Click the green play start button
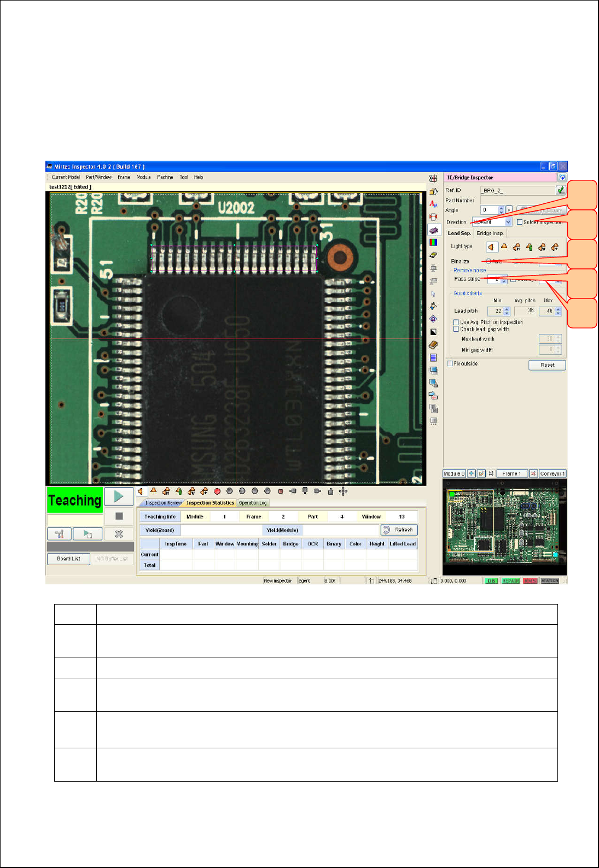 pos(119,497)
